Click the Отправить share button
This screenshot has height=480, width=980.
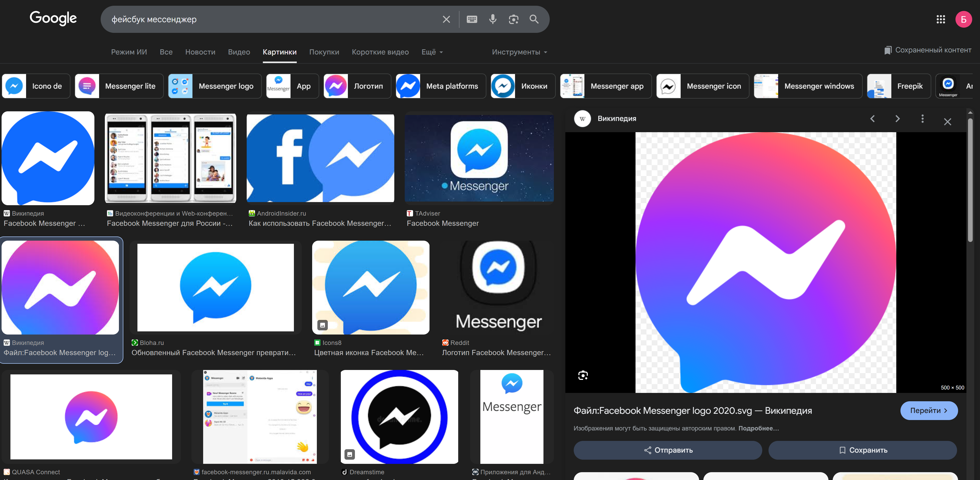coord(668,450)
